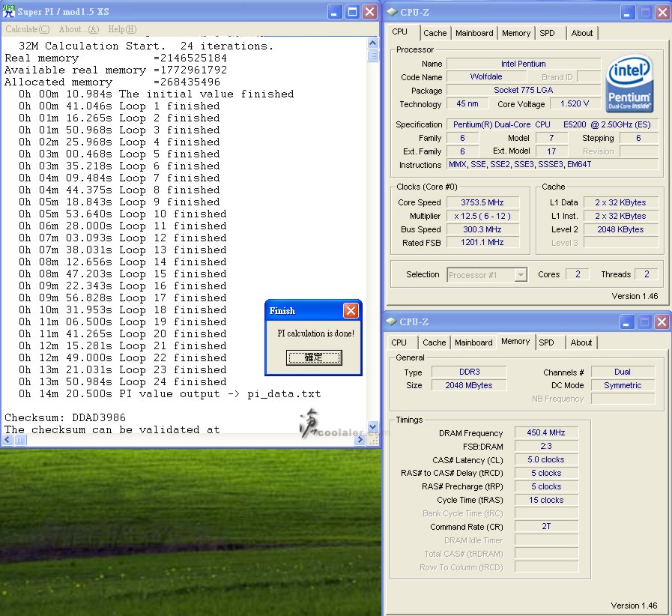Click the Rated FSB value 1201.1 MHz
This screenshot has width=672, height=616.
(482, 242)
